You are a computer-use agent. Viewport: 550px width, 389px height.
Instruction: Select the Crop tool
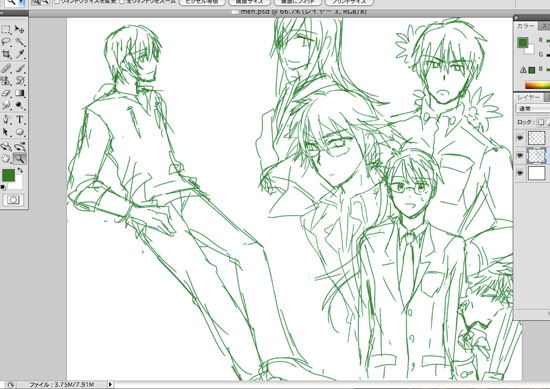point(7,54)
